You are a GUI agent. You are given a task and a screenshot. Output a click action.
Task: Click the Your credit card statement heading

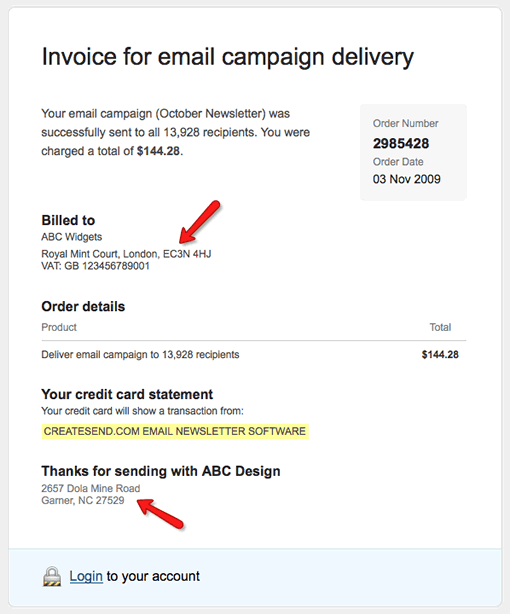coord(127,394)
